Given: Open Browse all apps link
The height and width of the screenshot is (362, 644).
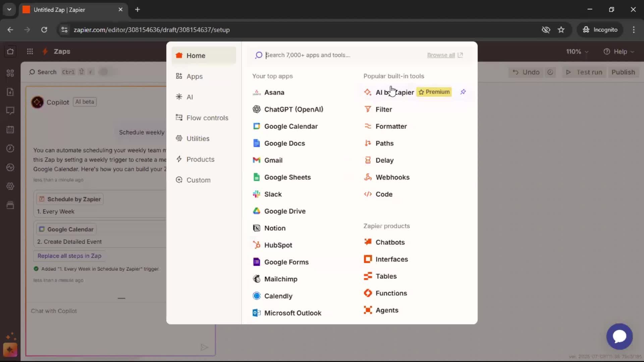Looking at the screenshot, I should (x=445, y=55).
